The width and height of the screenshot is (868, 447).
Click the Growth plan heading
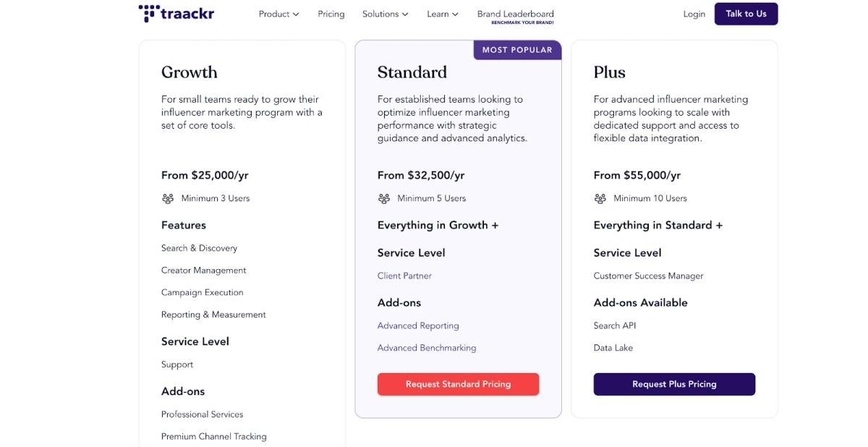tap(190, 72)
